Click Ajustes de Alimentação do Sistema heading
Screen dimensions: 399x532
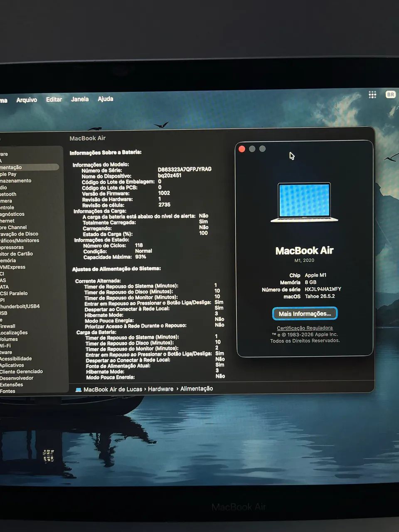[116, 269]
